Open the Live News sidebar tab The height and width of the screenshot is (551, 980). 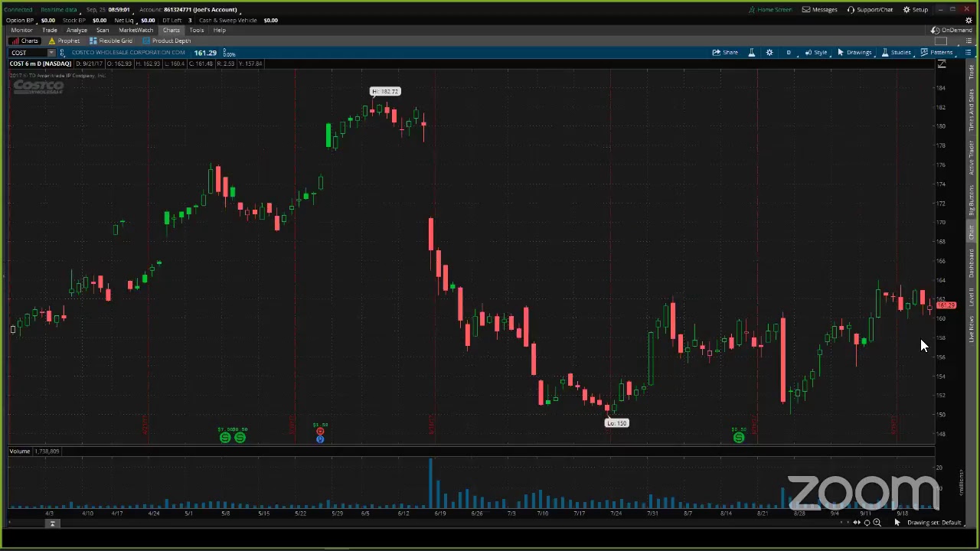click(971, 329)
